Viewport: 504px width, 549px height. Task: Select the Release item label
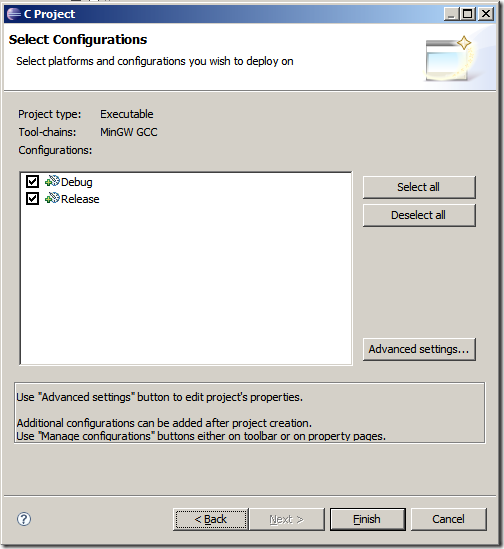coord(80,199)
